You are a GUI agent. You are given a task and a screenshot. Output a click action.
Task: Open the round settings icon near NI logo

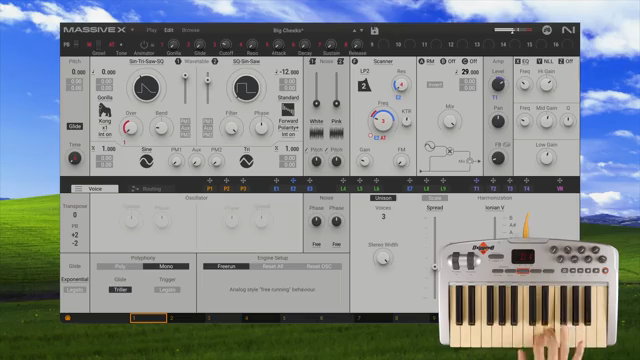pos(547,30)
